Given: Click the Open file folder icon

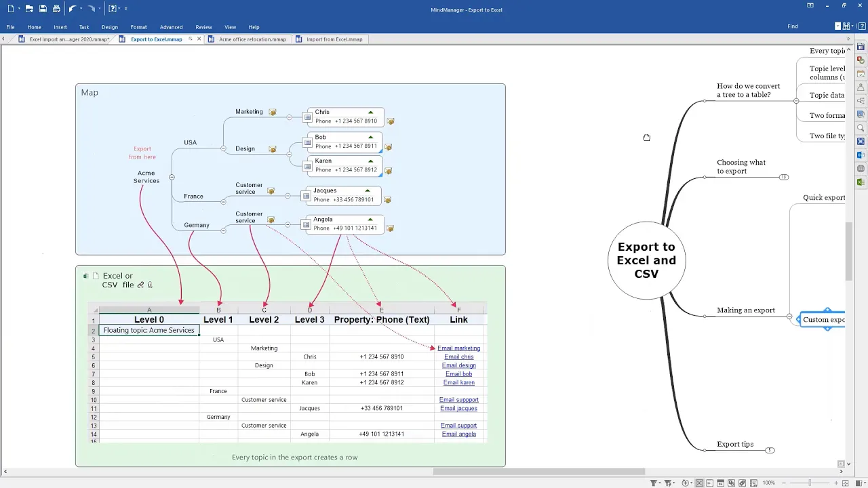Looking at the screenshot, I should click(x=29, y=8).
